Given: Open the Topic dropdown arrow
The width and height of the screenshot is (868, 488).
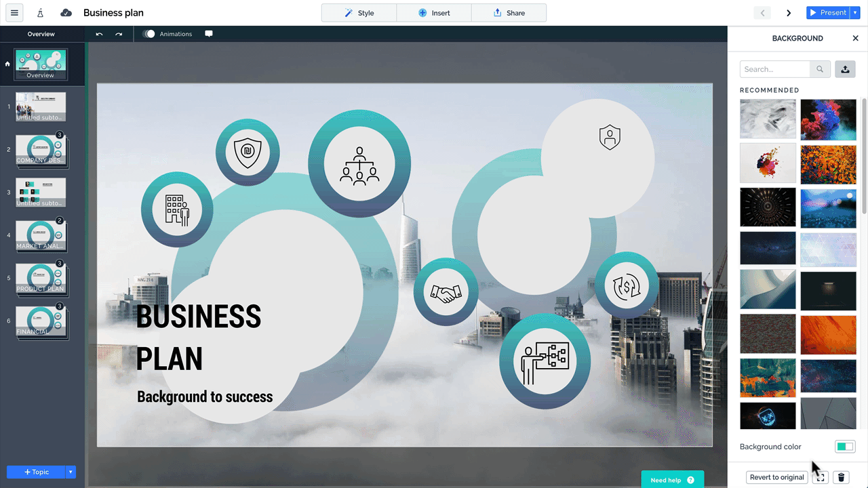Looking at the screenshot, I should point(71,472).
